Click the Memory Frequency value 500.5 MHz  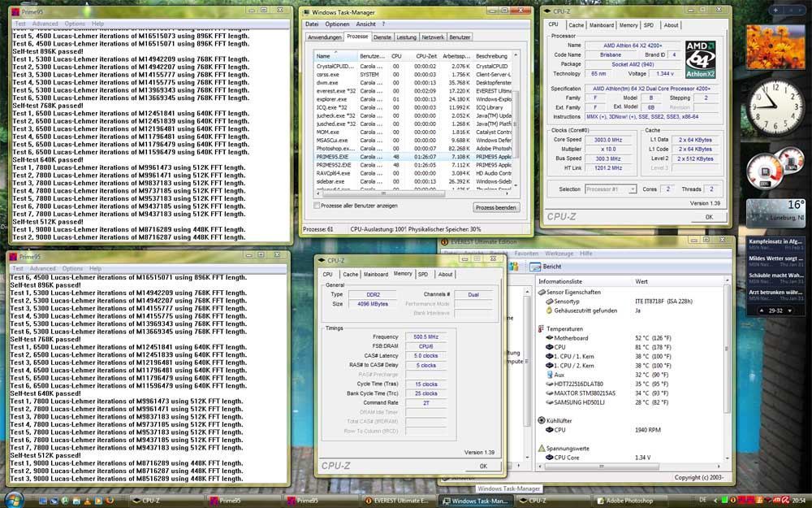pos(425,337)
